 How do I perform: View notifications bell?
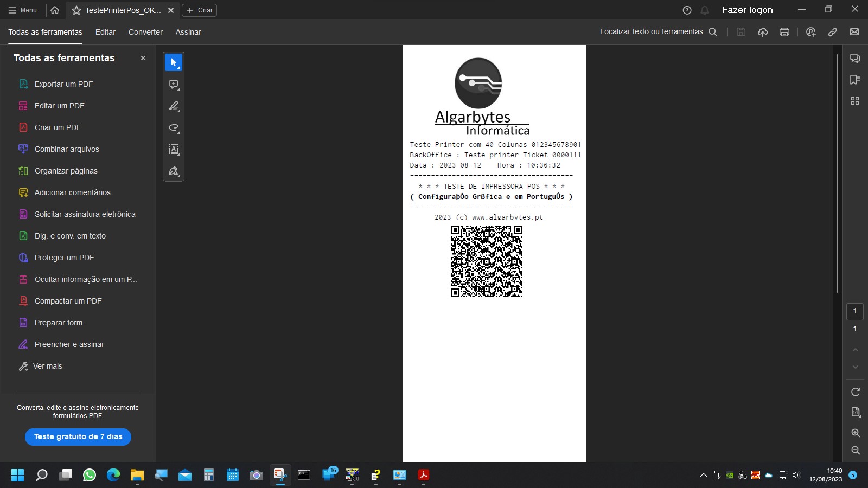click(x=705, y=10)
